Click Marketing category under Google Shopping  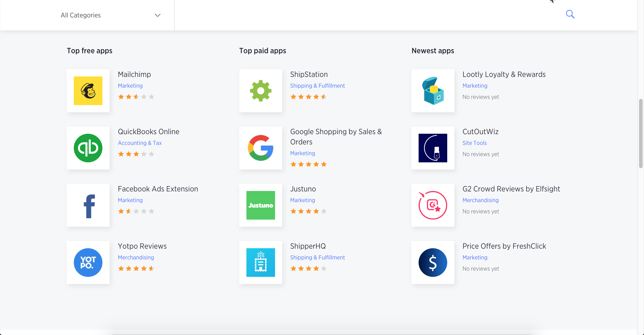302,153
